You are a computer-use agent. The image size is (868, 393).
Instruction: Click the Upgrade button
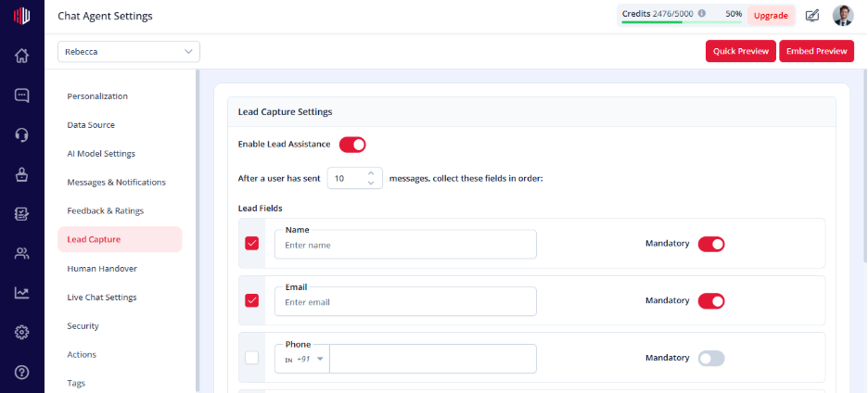771,16
